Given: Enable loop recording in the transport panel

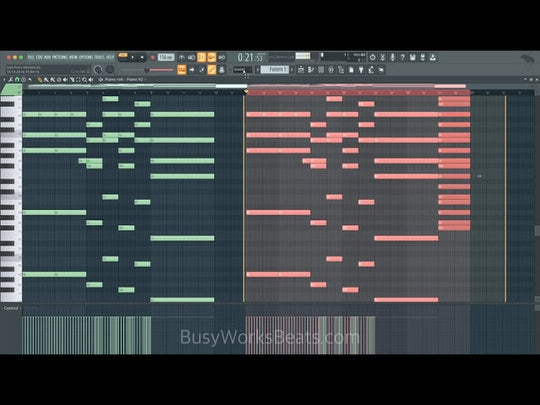Looking at the screenshot, I should pyautogui.click(x=222, y=57).
